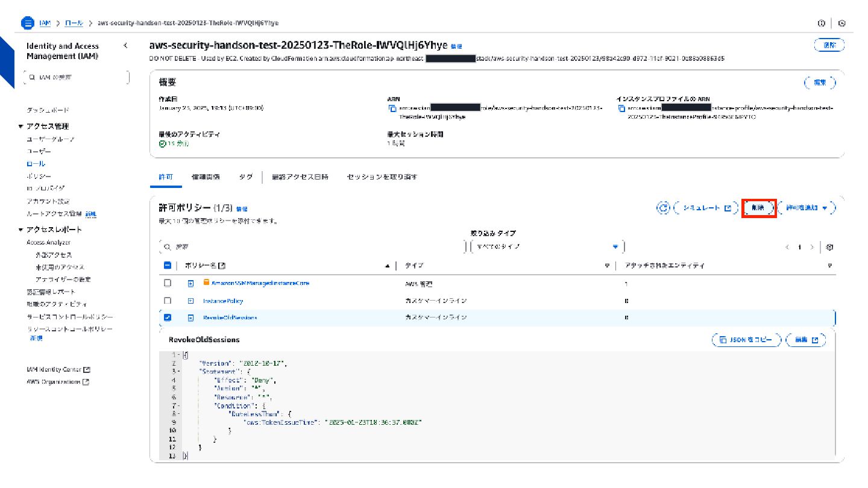The image size is (868, 488).
Task: Uncheck the RevokeOldSessions policy checkbox
Action: [168, 318]
